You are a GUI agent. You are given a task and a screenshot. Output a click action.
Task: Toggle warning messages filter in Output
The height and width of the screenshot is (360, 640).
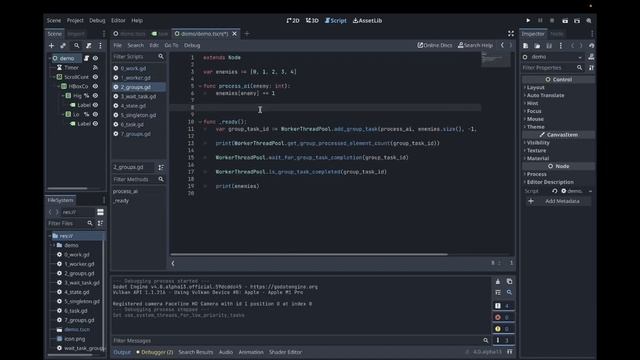pyautogui.click(x=503, y=329)
